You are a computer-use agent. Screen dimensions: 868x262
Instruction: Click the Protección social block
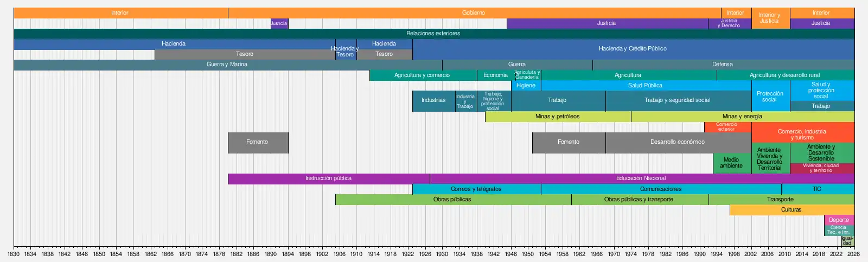pyautogui.click(x=770, y=97)
